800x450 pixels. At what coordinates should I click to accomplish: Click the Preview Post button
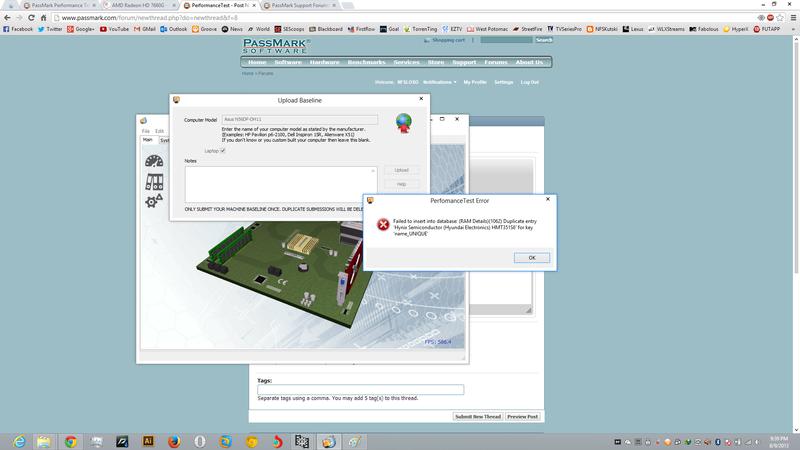522,416
